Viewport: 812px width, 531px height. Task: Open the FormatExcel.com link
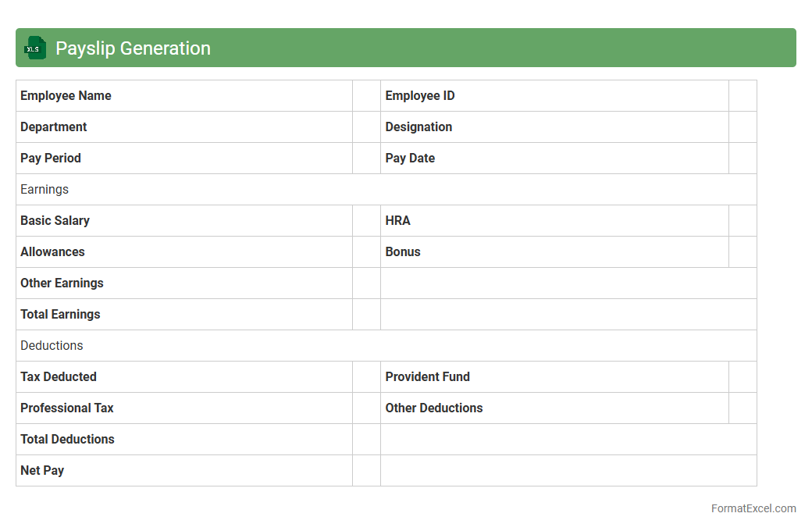point(753,508)
